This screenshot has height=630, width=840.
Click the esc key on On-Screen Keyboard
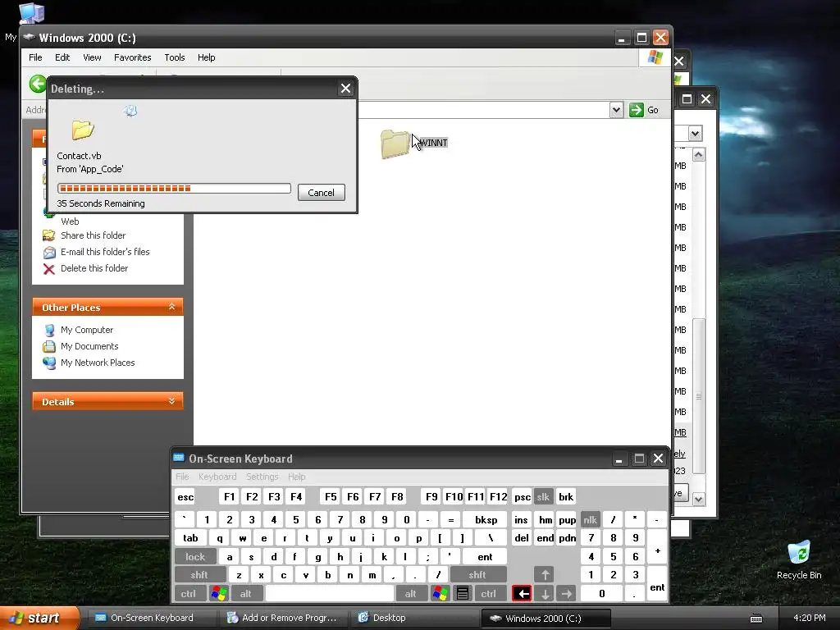click(x=185, y=497)
